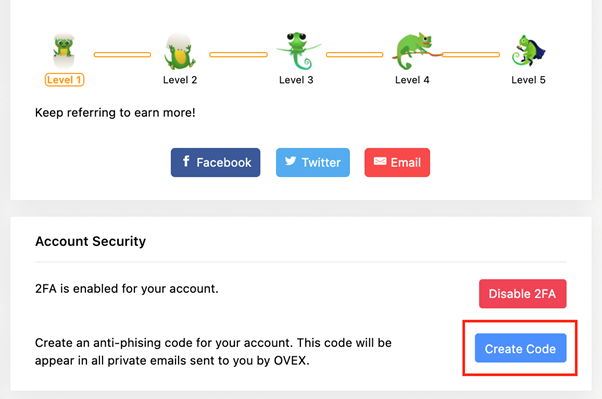Click the Level 1 hatching chameleon icon
The image size is (602, 399).
[x=64, y=51]
